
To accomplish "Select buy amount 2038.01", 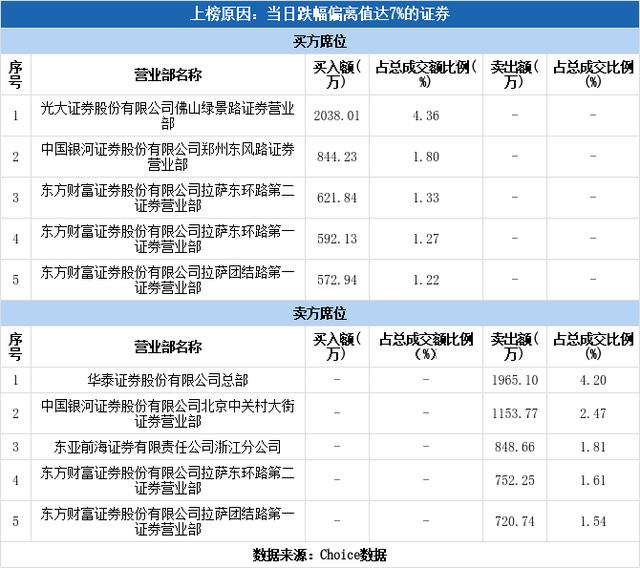I will (337, 116).
